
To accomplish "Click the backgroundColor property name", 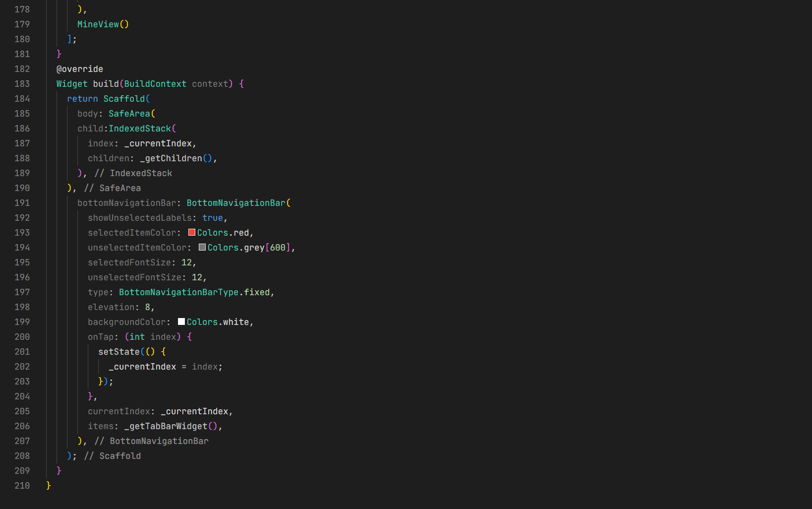I will 127,322.
